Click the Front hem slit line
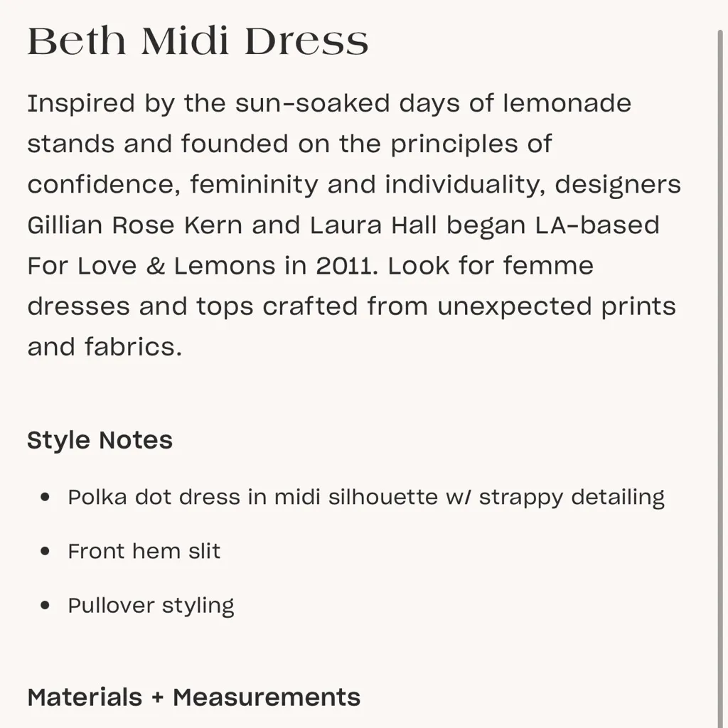Image resolution: width=728 pixels, height=728 pixels. pos(144,551)
